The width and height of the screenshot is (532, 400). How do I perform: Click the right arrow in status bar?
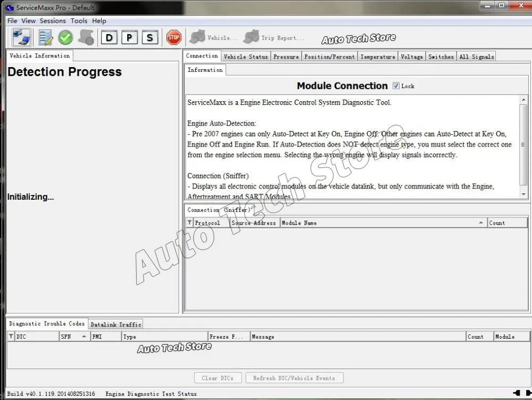coord(528,393)
